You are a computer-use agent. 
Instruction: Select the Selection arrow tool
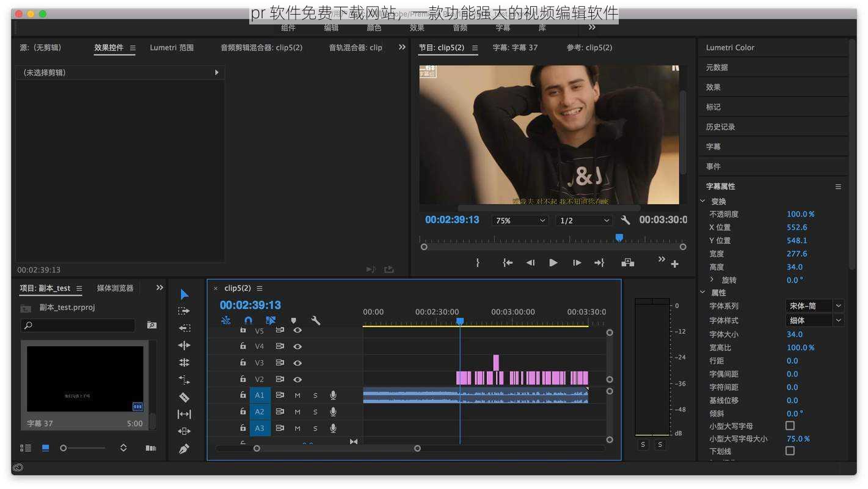(x=184, y=294)
